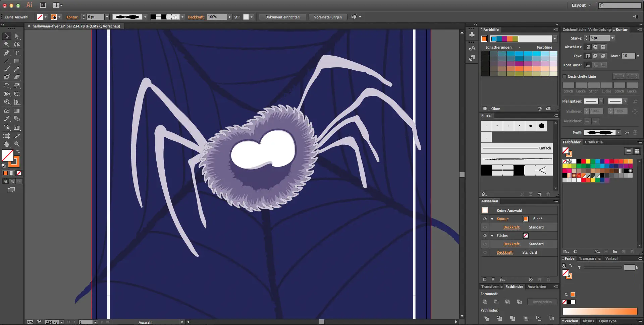644x325 pixels.
Task: Open the Stärke dropdown in Kontur panel
Action: [612, 38]
